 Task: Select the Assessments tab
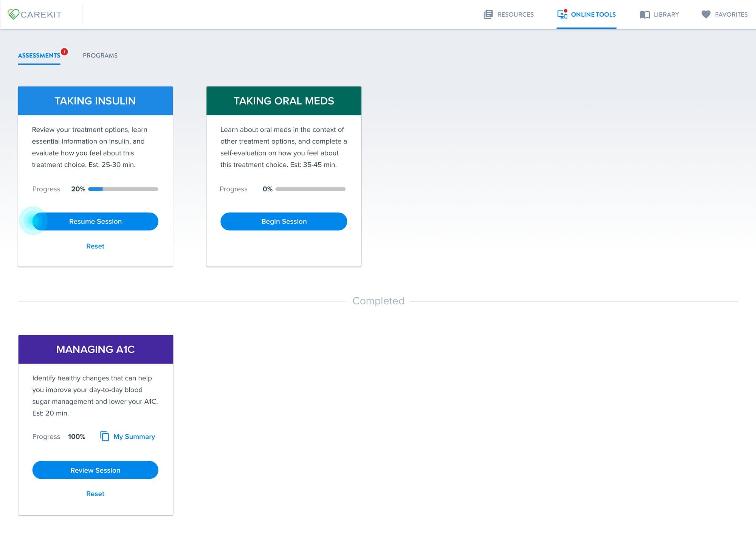39,55
